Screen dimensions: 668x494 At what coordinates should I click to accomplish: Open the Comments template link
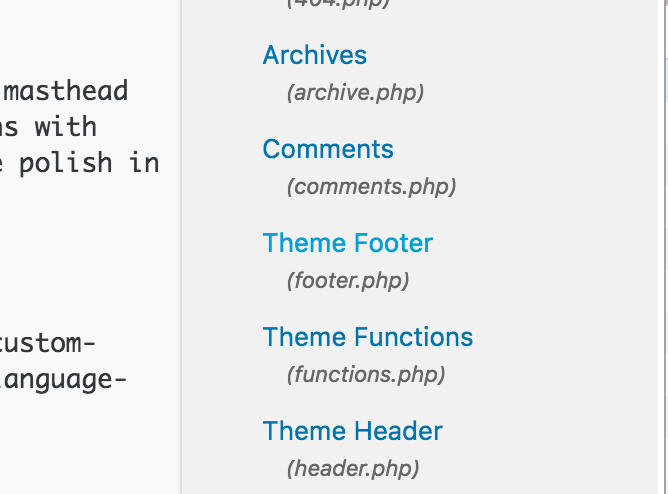[328, 149]
